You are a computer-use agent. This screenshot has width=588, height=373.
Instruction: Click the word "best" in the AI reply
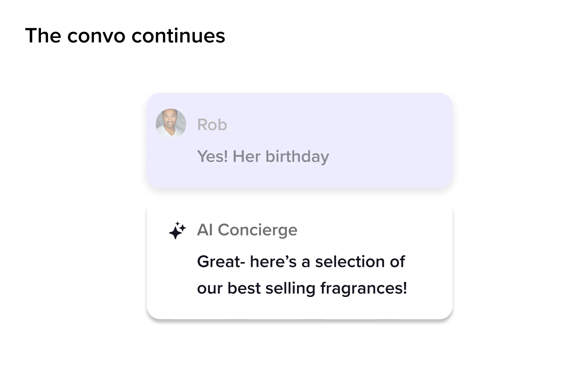[244, 288]
